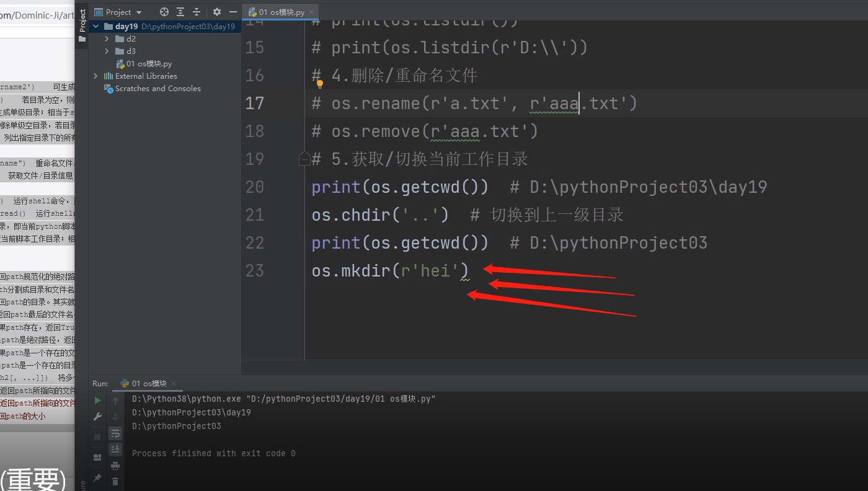Image resolution: width=868 pixels, height=491 pixels.
Task: Click the comment '# 5.获取/切换当前工作目录'
Action: (x=420, y=159)
